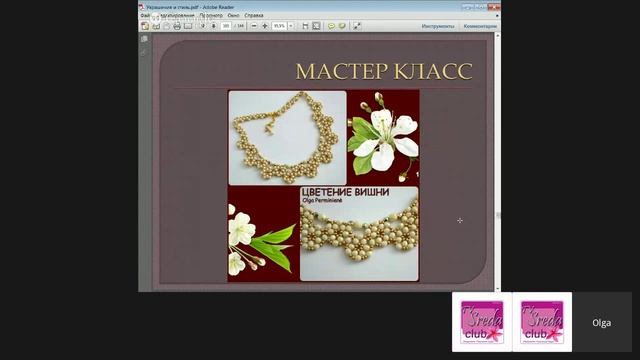Click the Olga participant tile
The width and height of the screenshot is (640, 360).
pos(602,322)
